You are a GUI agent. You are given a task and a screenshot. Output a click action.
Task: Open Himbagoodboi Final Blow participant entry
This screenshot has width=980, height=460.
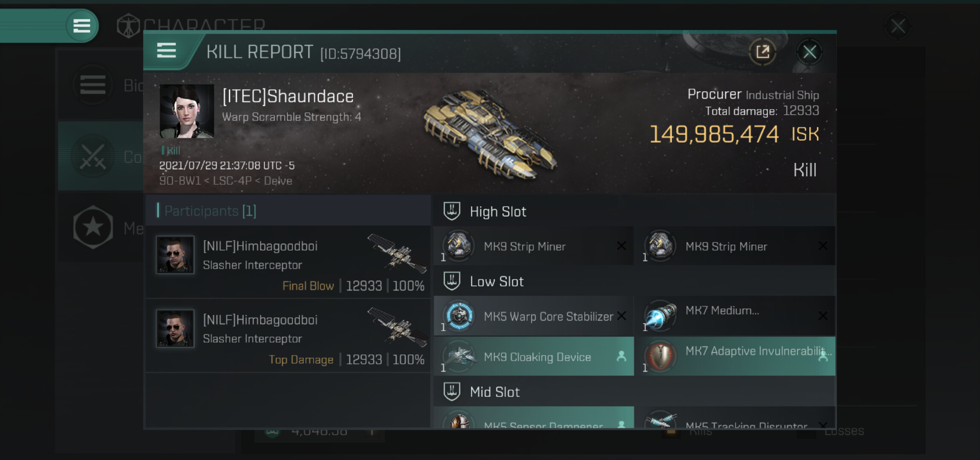pos(288,262)
